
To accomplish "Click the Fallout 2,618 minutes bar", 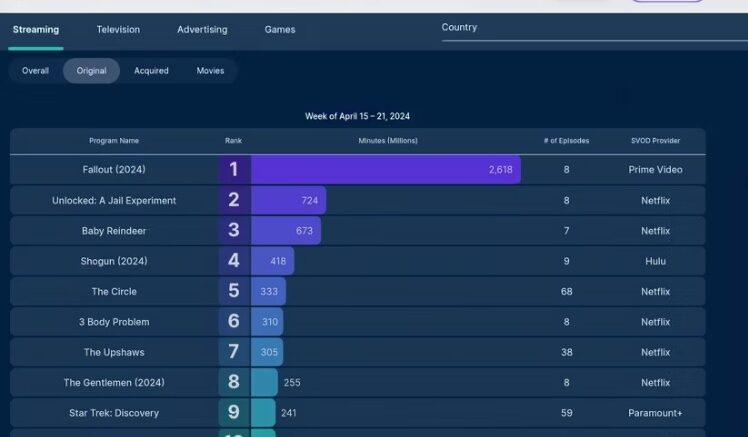I will 385,170.
